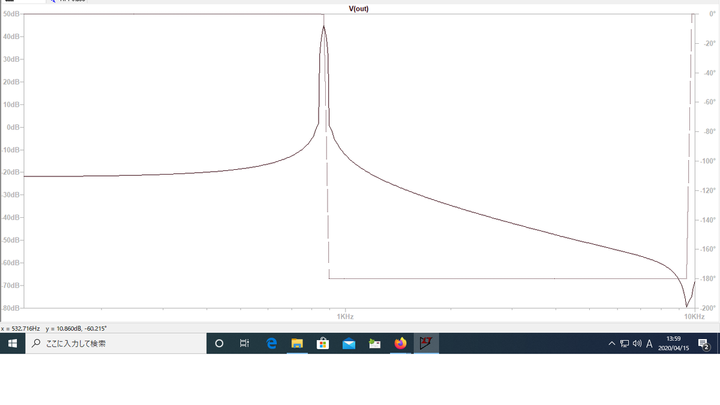
Task: Open the Mail app from taskbar
Action: (x=349, y=343)
